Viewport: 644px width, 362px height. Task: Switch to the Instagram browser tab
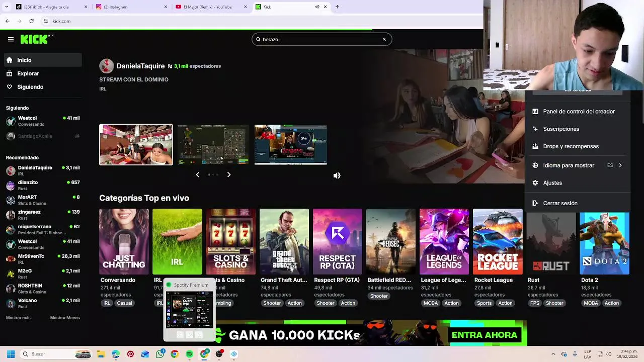pos(131,7)
